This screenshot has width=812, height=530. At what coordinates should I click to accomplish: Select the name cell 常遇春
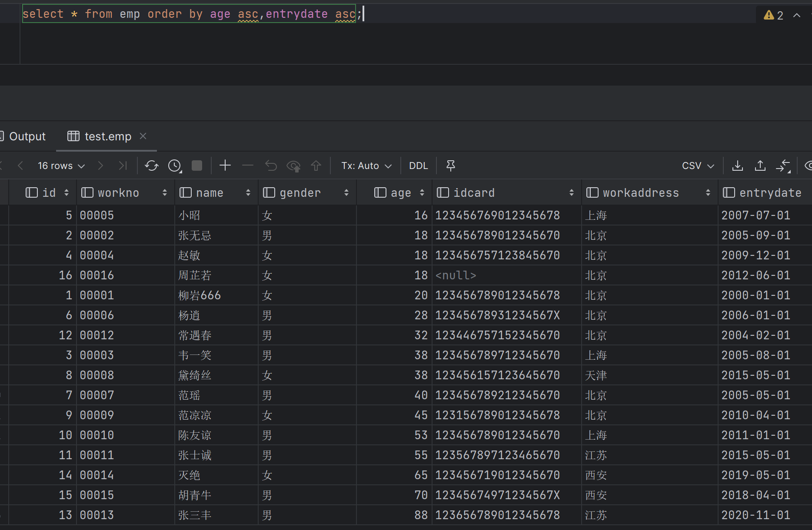[x=216, y=335]
